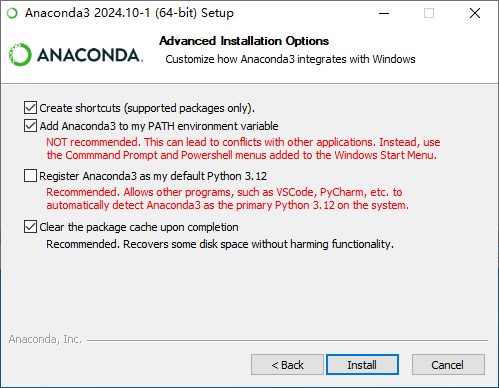The width and height of the screenshot is (499, 388).
Task: Abort setup using the Cancel button
Action: 448,365
